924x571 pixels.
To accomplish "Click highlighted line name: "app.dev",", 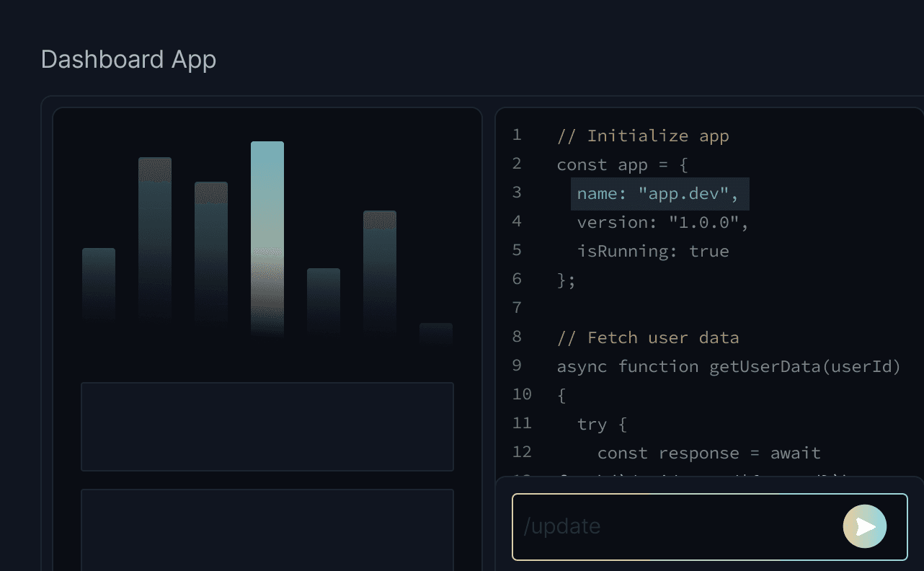I will coord(660,194).
